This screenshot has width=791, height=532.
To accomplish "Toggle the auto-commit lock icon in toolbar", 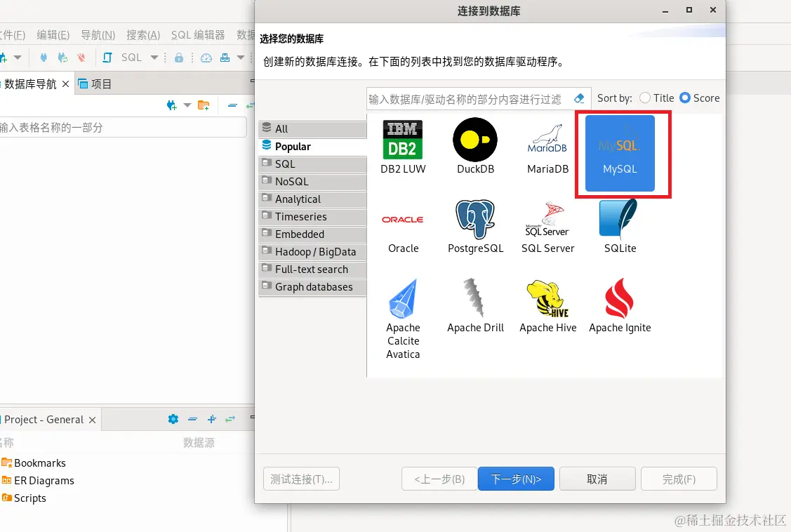I will pyautogui.click(x=180, y=57).
